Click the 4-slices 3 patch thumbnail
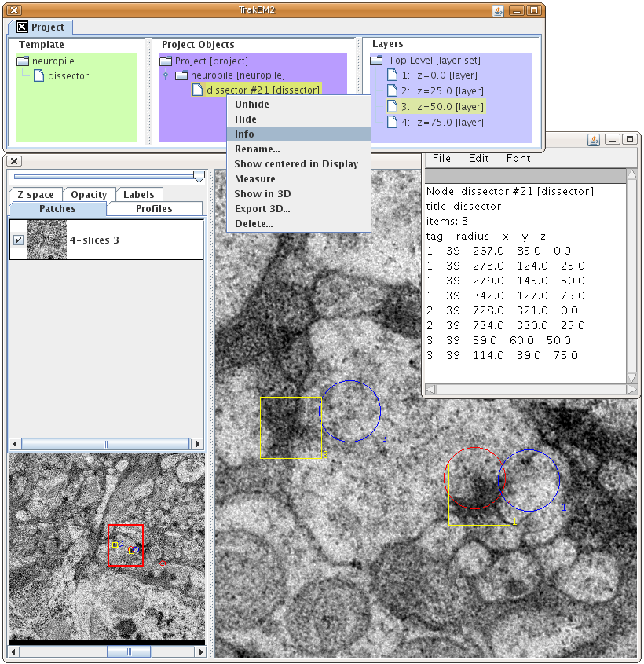The width and height of the screenshot is (644, 664). pyautogui.click(x=46, y=240)
